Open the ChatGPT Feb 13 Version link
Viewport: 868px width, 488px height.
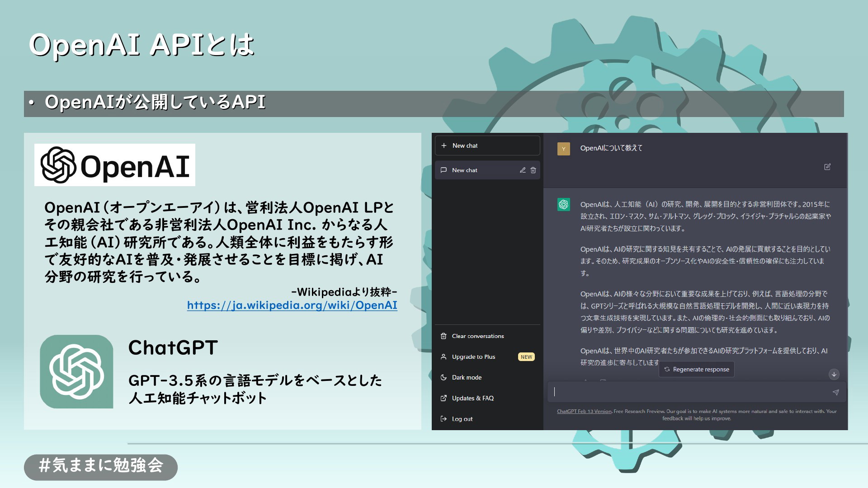coord(584,411)
